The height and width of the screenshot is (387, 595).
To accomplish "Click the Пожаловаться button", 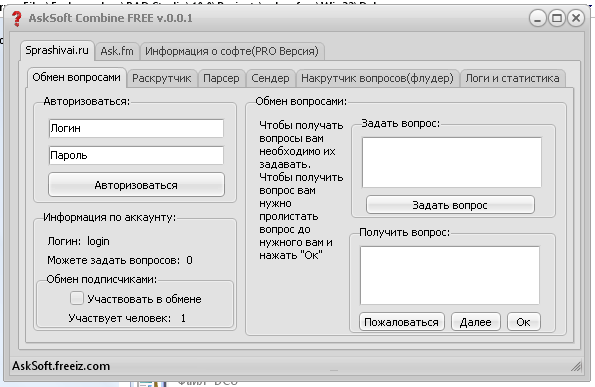I will point(401,322).
